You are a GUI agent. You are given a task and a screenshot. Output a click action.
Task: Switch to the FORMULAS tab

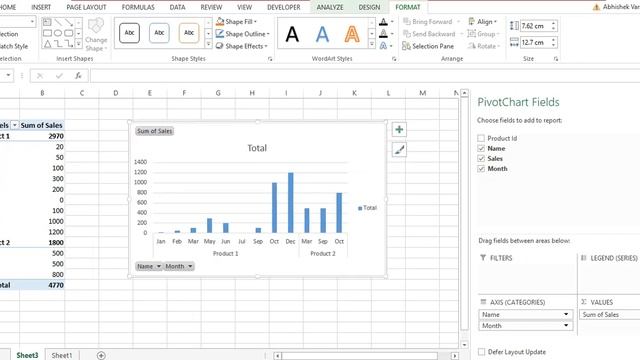(x=138, y=7)
